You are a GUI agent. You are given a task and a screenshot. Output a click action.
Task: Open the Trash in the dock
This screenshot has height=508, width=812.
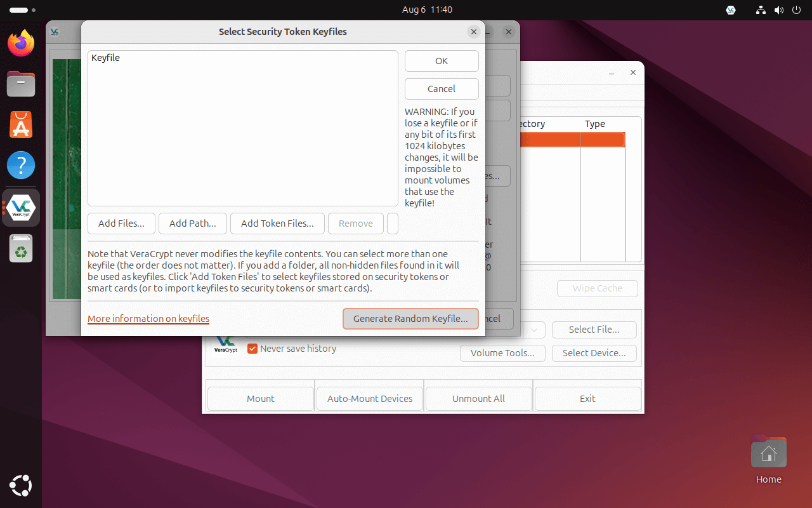21,248
